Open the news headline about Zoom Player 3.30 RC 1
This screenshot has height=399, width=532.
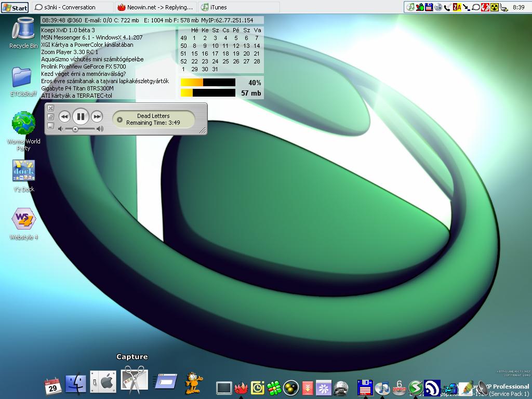coord(70,52)
